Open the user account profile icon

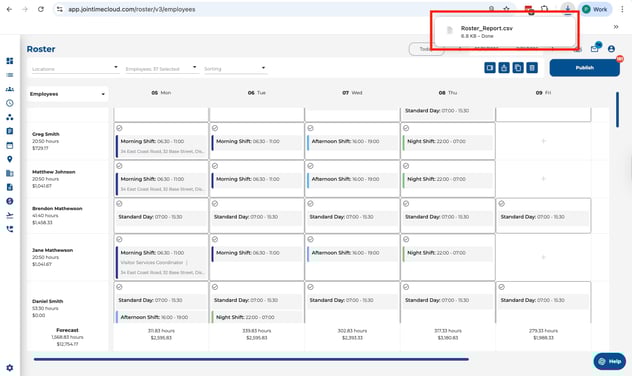point(611,49)
